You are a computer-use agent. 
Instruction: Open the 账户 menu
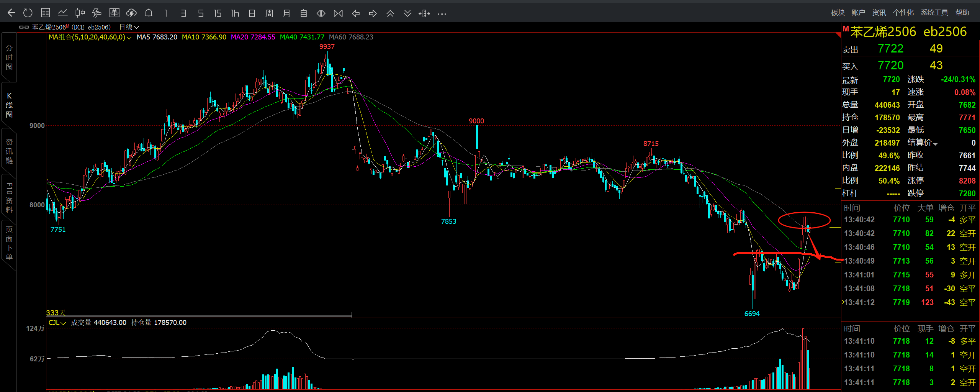[x=858, y=12]
